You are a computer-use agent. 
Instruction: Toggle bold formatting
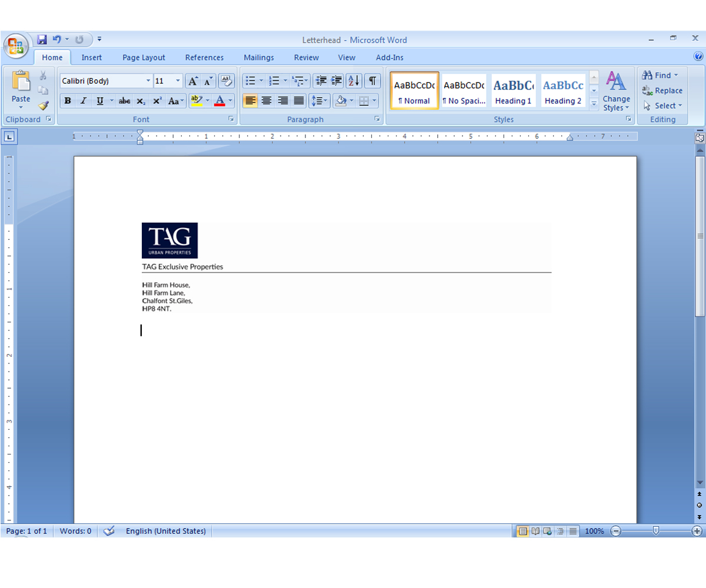(x=68, y=101)
